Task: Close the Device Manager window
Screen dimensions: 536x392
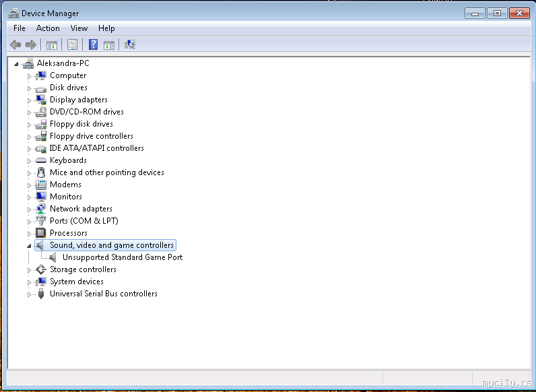Action: tap(519, 13)
